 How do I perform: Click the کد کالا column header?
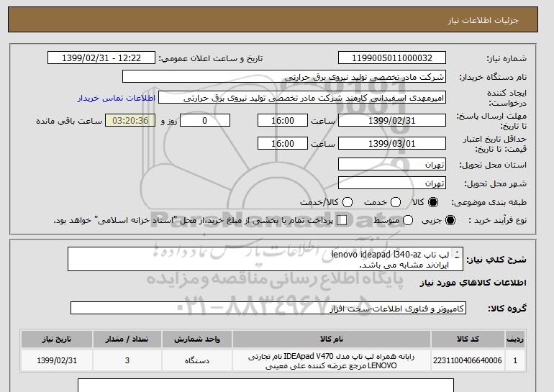[x=468, y=339]
